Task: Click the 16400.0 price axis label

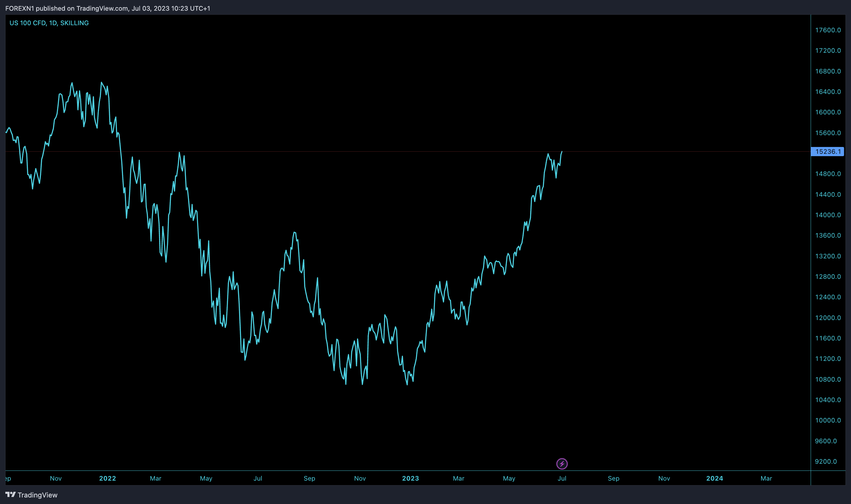Action: tap(828, 91)
